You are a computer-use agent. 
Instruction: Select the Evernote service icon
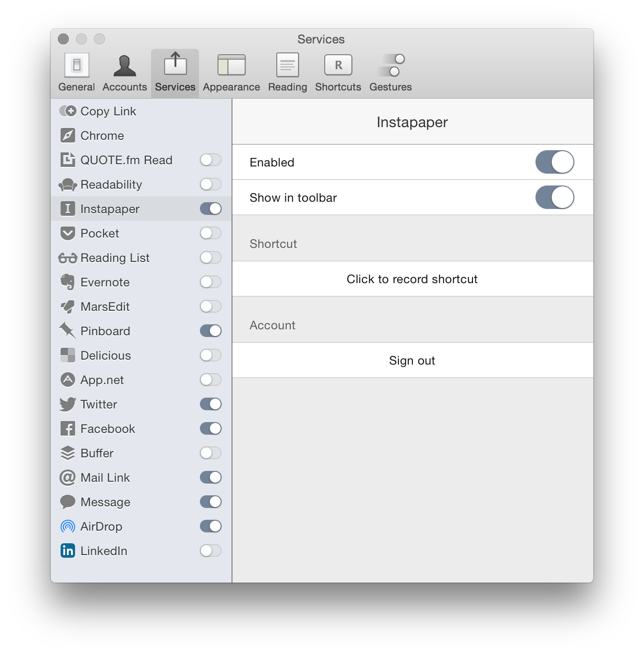(68, 282)
